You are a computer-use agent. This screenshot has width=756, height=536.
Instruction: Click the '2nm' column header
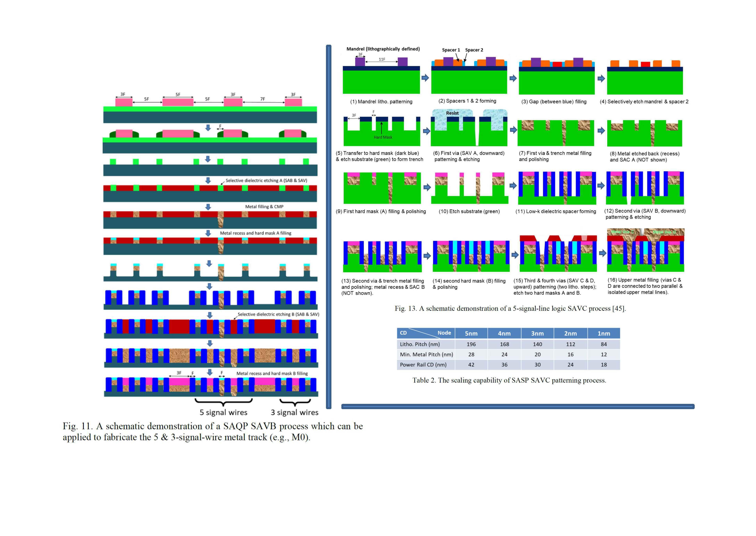[570, 333]
